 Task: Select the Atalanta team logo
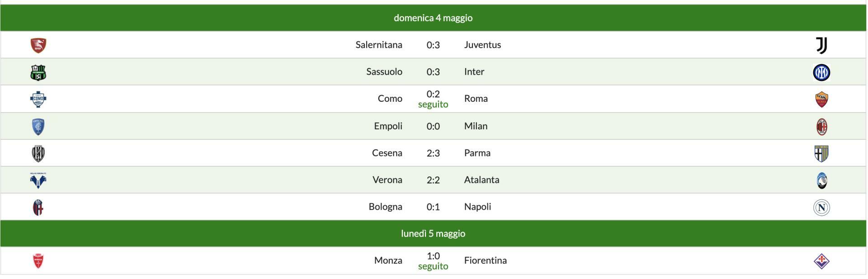[x=821, y=180]
